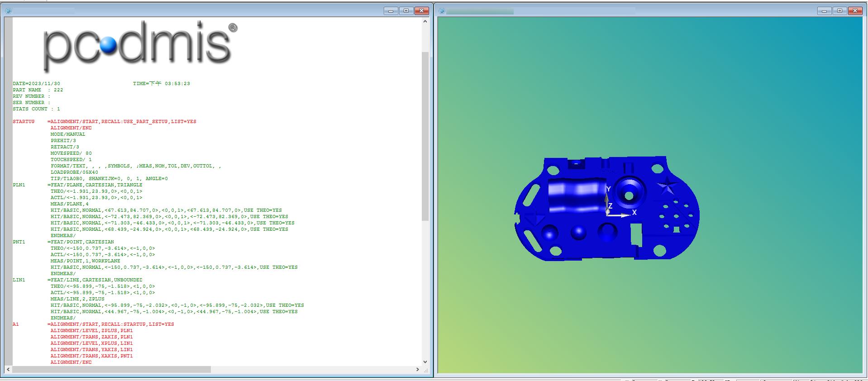This screenshot has height=381, width=868.
Task: Click the ALIGNMENT/START,RECALL:USE_PART_SETUP line
Action: tap(122, 122)
